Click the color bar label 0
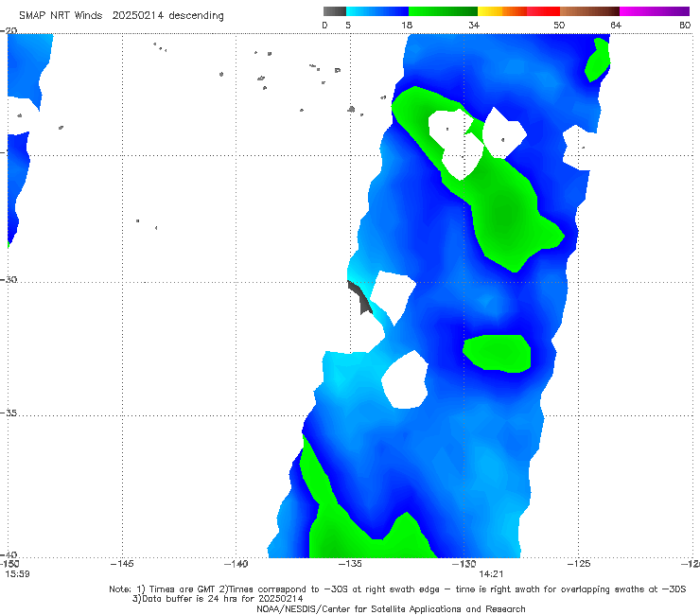 tap(324, 26)
